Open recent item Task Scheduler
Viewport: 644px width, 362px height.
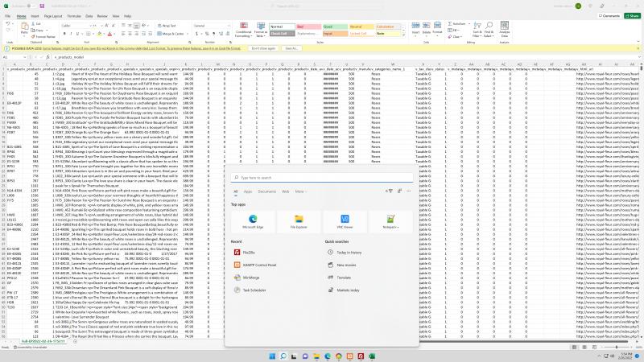[x=250, y=290]
